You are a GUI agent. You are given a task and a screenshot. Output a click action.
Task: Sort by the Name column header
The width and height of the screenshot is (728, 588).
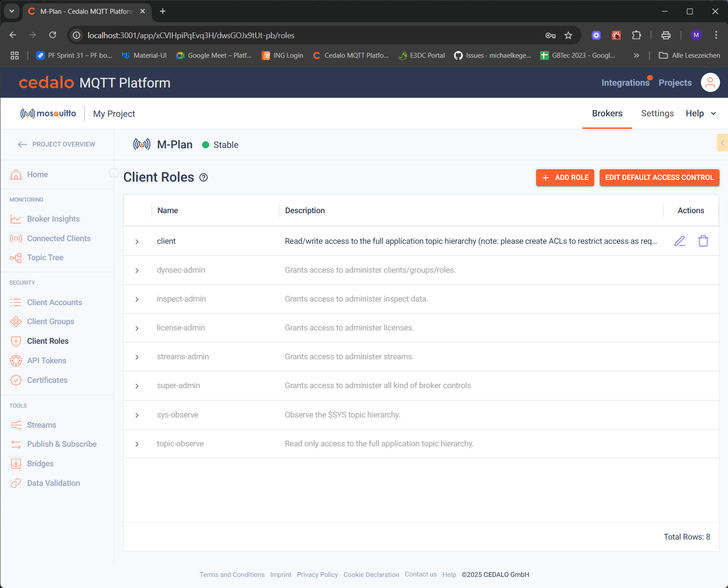pyautogui.click(x=167, y=211)
